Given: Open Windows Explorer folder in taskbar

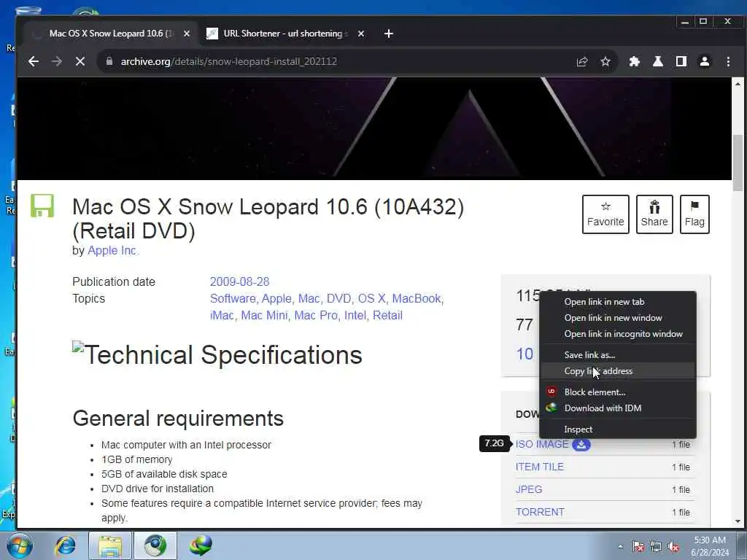Looking at the screenshot, I should click(x=110, y=545).
